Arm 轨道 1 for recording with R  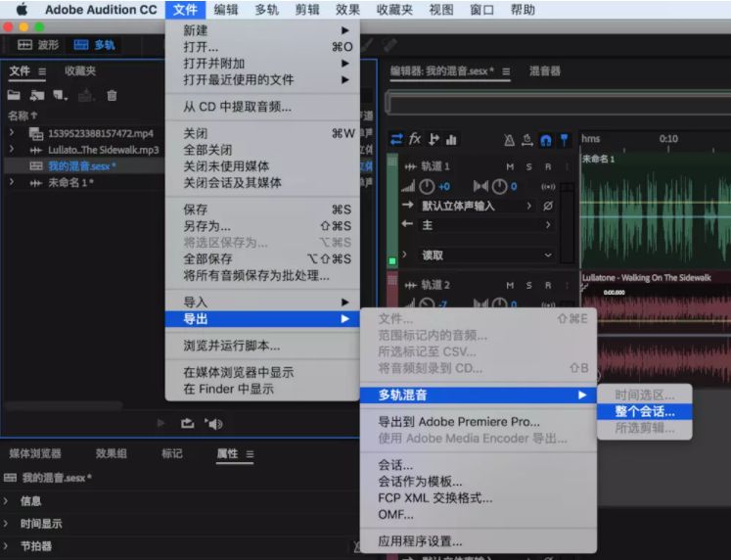[x=548, y=166]
